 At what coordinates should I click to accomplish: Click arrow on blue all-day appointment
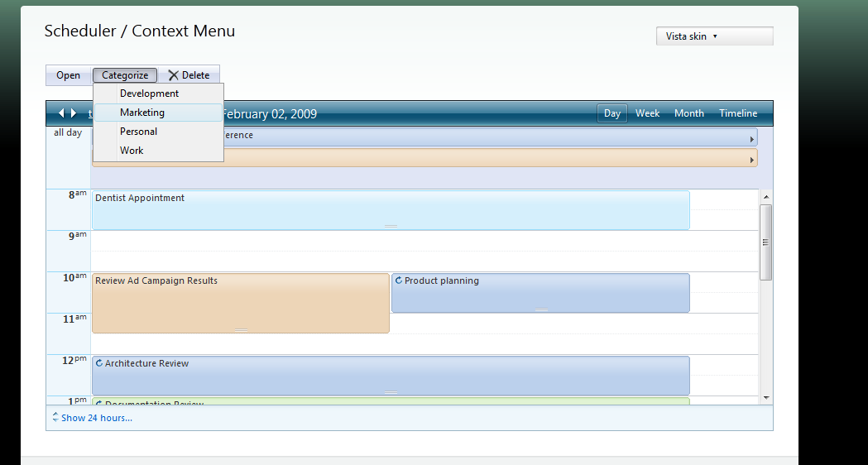(752, 139)
